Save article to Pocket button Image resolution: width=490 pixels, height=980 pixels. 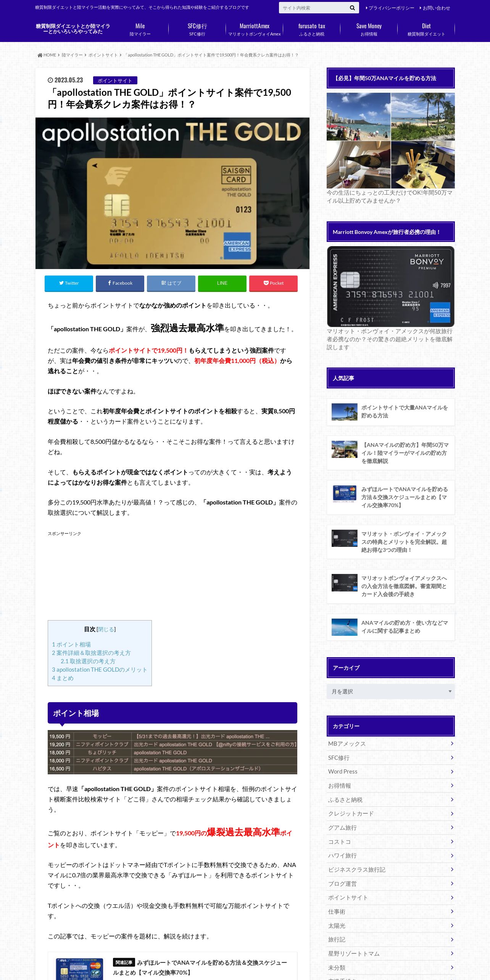pos(273,283)
